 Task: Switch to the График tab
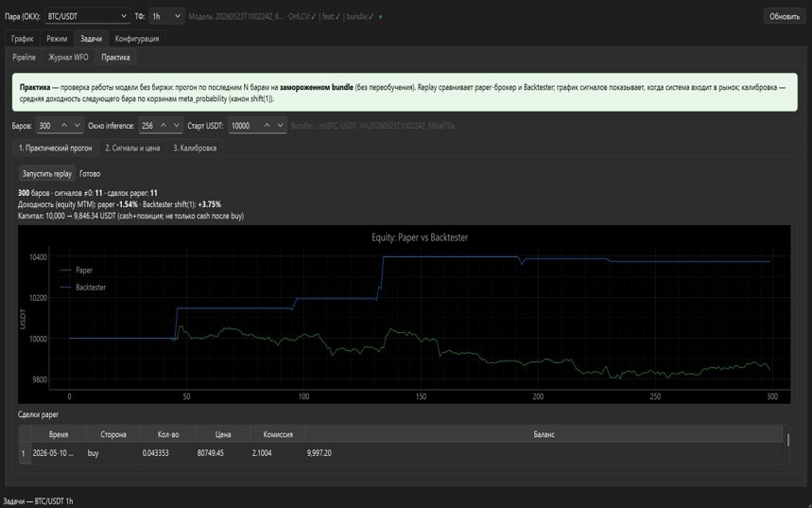pos(23,39)
